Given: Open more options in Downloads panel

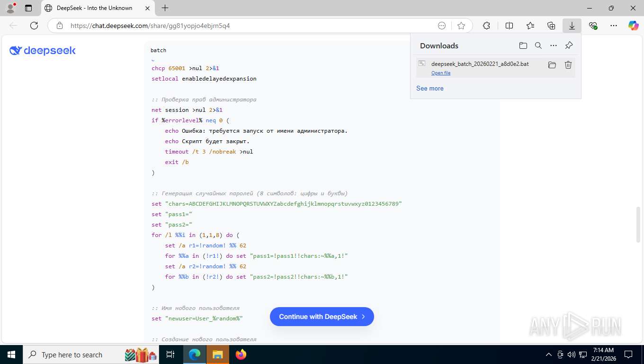Looking at the screenshot, I should pos(553,45).
